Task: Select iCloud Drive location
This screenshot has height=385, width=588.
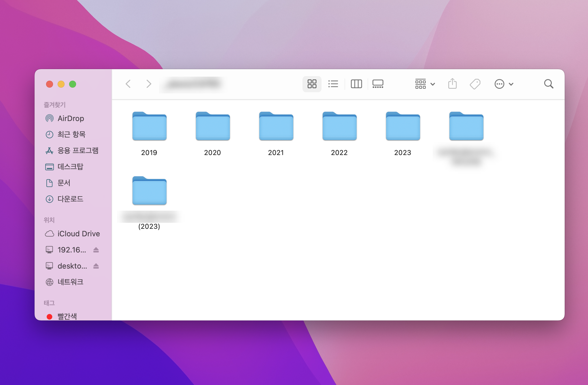Action: [78, 234]
